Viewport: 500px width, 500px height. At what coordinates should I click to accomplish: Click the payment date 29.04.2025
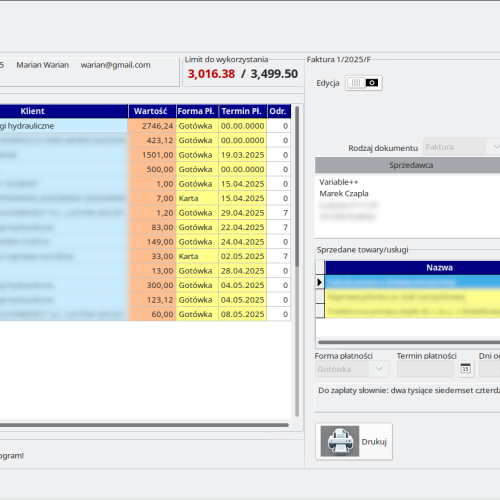click(x=243, y=213)
